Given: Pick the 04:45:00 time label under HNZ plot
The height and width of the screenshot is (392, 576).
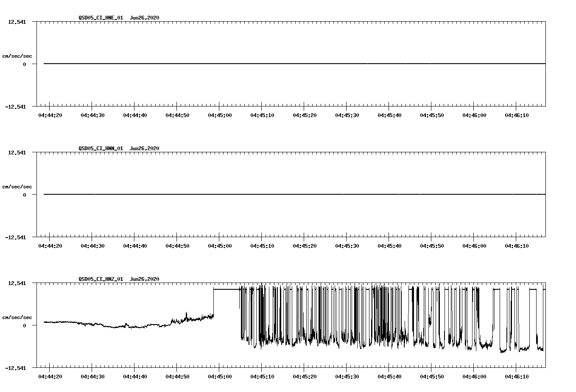Looking at the screenshot, I should point(220,377).
